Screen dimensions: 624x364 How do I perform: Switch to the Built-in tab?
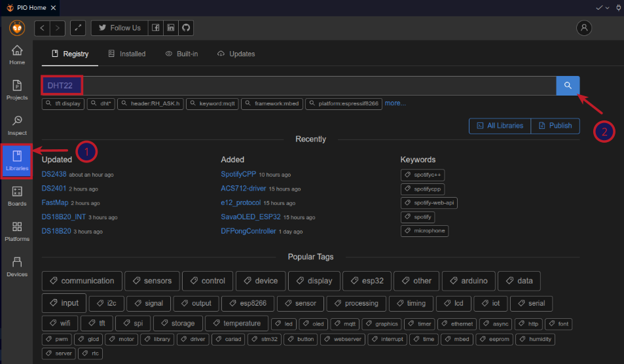[182, 54]
